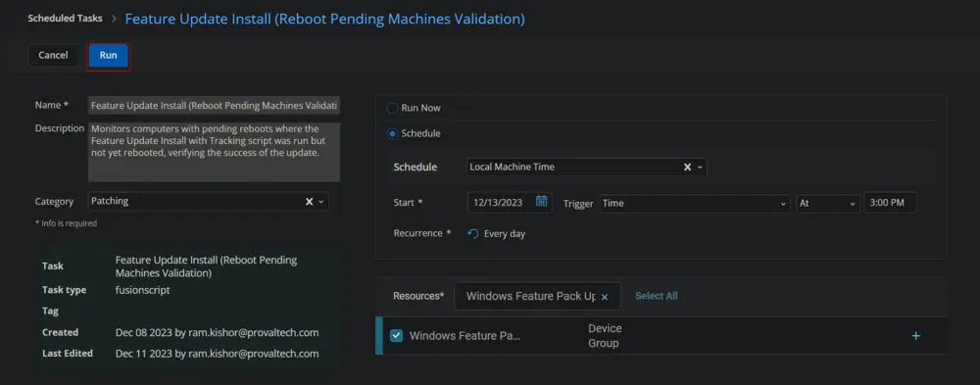Open the Every day recurrence setting
This screenshot has height=385, width=980.
[x=505, y=234]
